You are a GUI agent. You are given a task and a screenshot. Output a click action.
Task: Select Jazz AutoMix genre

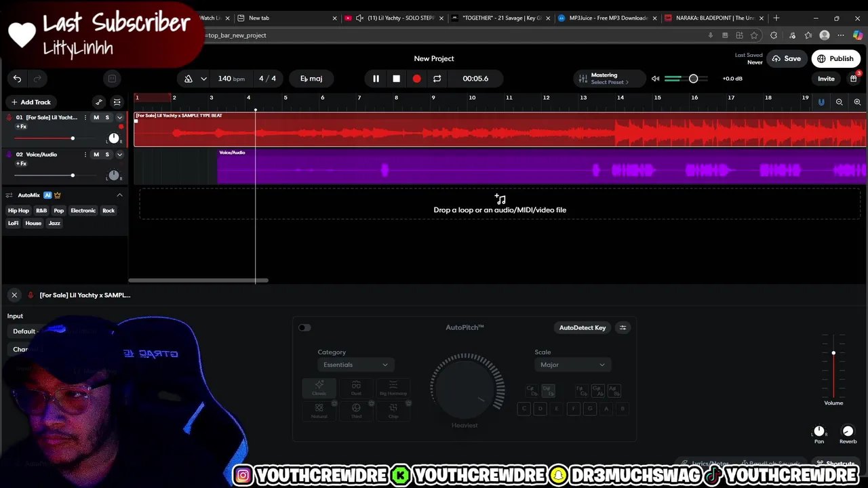(54, 223)
